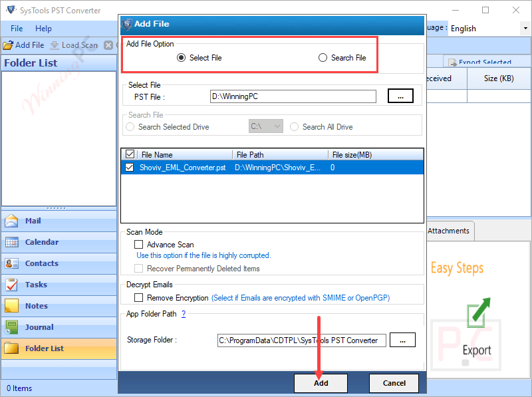The height and width of the screenshot is (397, 532).
Task: Maximize the SysTools PST Converter window
Action: (485, 10)
